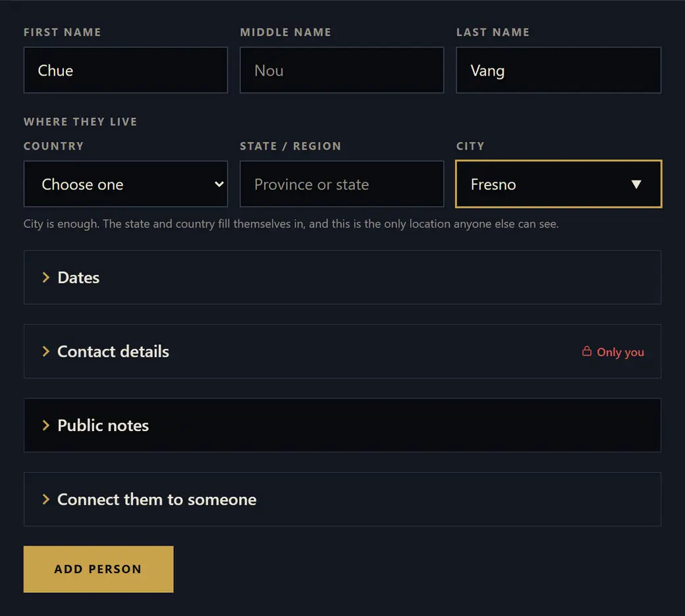This screenshot has width=685, height=616.
Task: Open the Country 'Choose one' dropdown
Action: tap(126, 184)
